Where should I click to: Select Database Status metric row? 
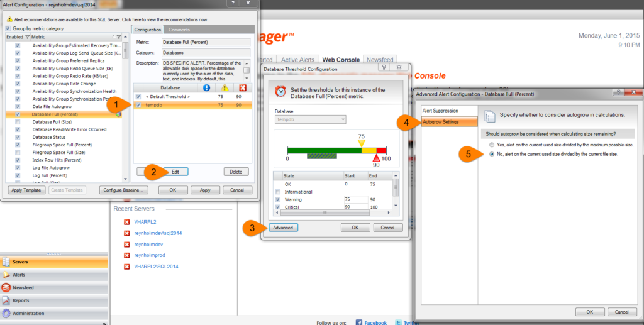64,137
